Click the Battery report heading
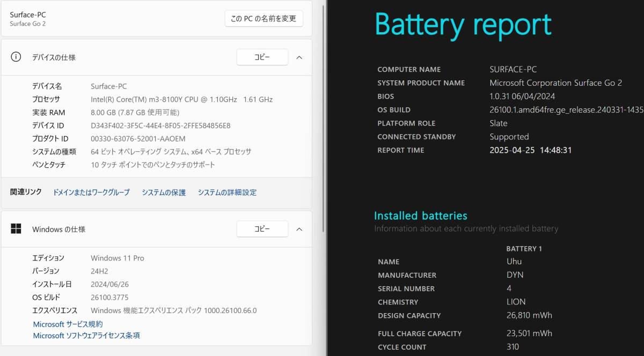The height and width of the screenshot is (356, 644). point(463,25)
